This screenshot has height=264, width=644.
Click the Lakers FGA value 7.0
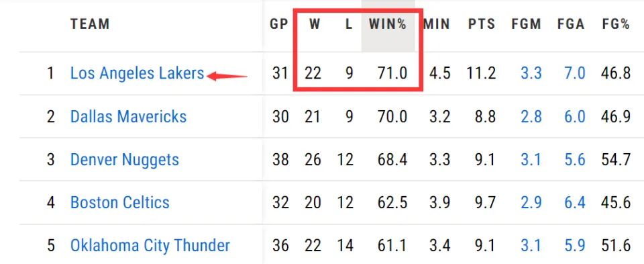pyautogui.click(x=575, y=74)
